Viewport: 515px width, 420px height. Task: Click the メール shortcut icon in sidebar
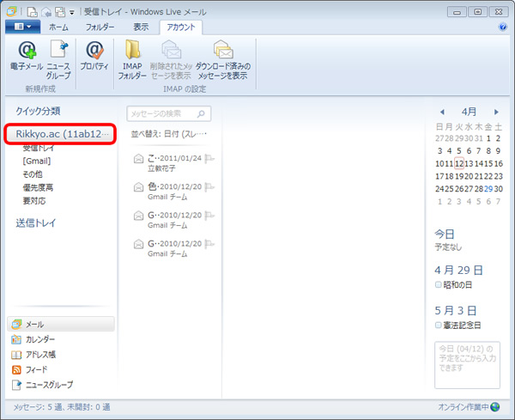(x=16, y=325)
